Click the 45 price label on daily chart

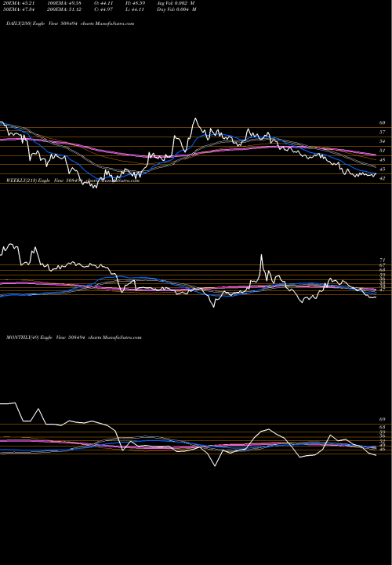[x=383, y=169]
